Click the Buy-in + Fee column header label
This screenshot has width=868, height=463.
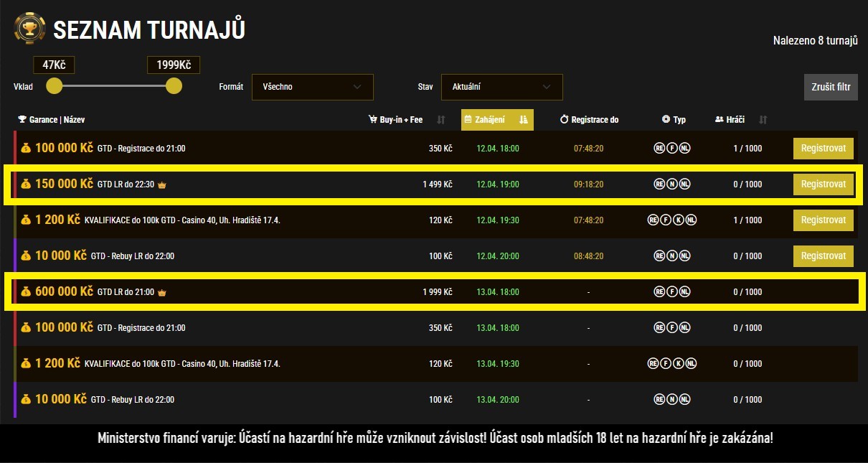[x=395, y=120]
